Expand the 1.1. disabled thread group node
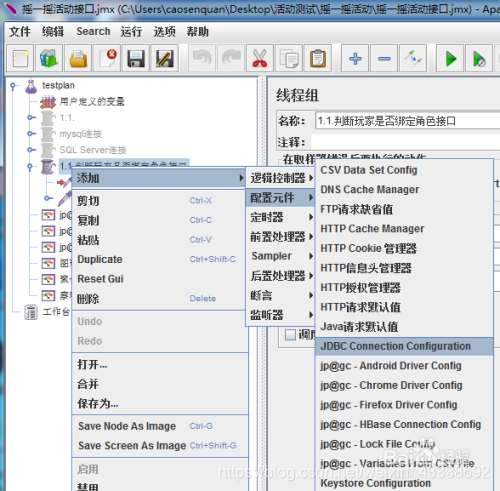This screenshot has height=491, width=500. [31, 117]
